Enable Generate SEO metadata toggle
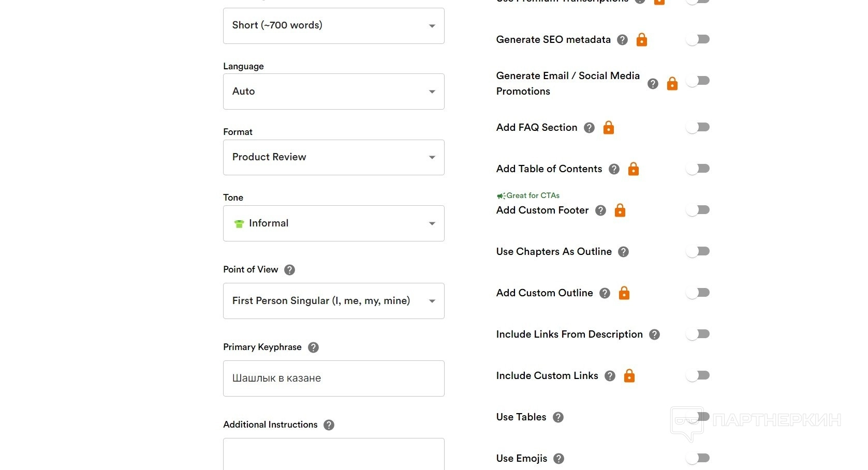This screenshot has width=868, height=470. coord(698,39)
